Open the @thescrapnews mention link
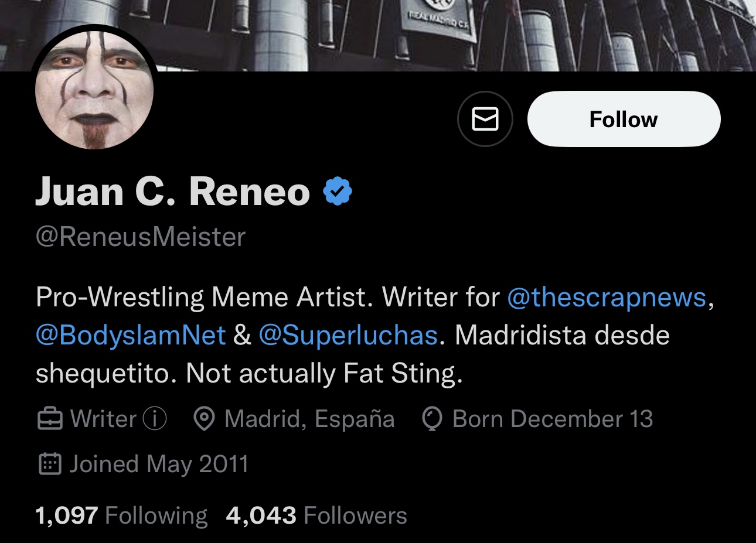Viewport: 756px width, 543px height. pos(607,297)
